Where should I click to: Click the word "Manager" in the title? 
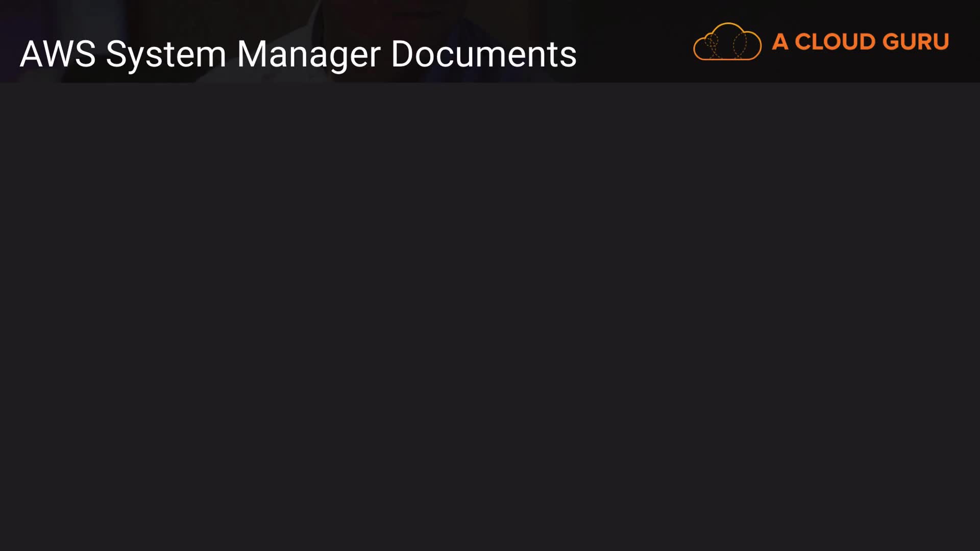tap(309, 55)
